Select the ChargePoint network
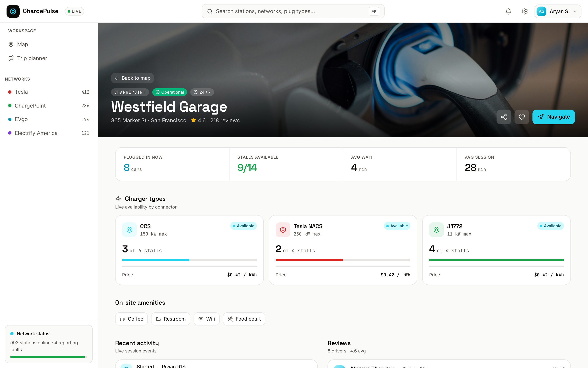Screen dimensions: 588x368 [x=49, y=106]
